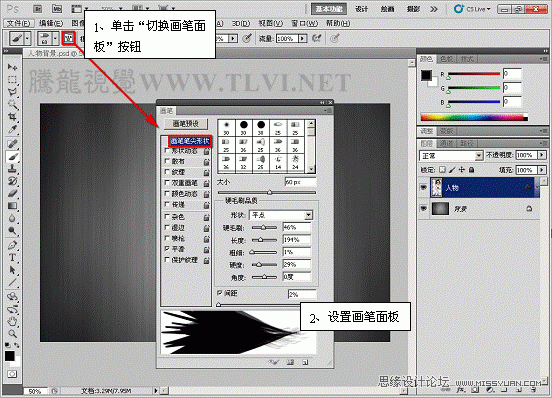Expand more workspaces chevron
This screenshot has width=552, height=398.
[x=434, y=9]
